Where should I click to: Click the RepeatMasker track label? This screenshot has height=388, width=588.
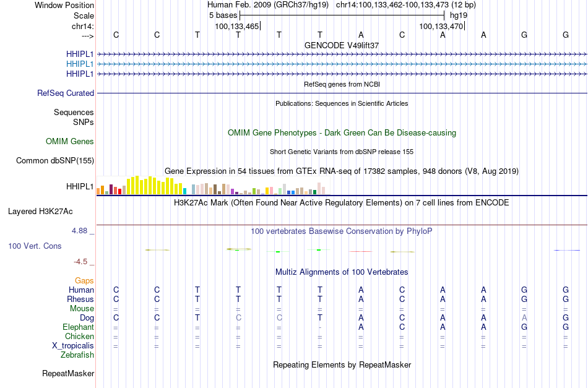[x=68, y=373]
